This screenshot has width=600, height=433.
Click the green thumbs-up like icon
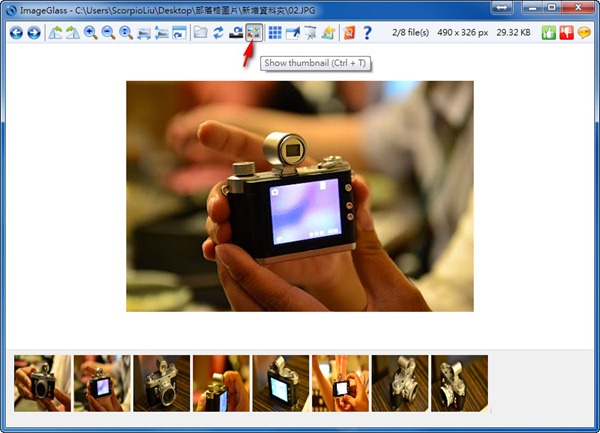tap(549, 33)
